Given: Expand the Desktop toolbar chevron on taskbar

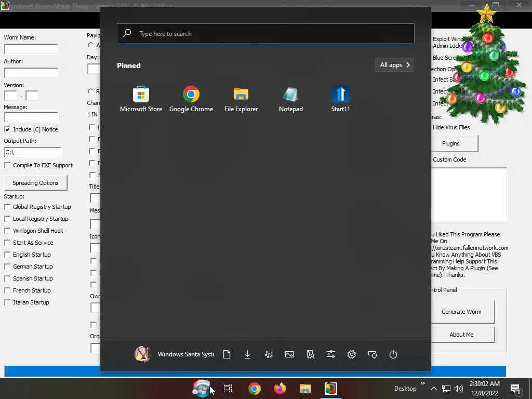Looking at the screenshot, I should point(423,383).
